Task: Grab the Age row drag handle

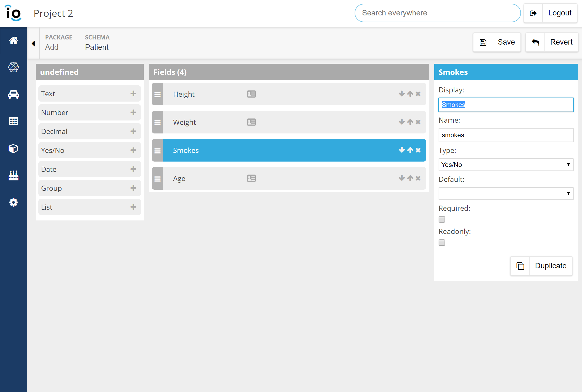Action: pos(157,178)
